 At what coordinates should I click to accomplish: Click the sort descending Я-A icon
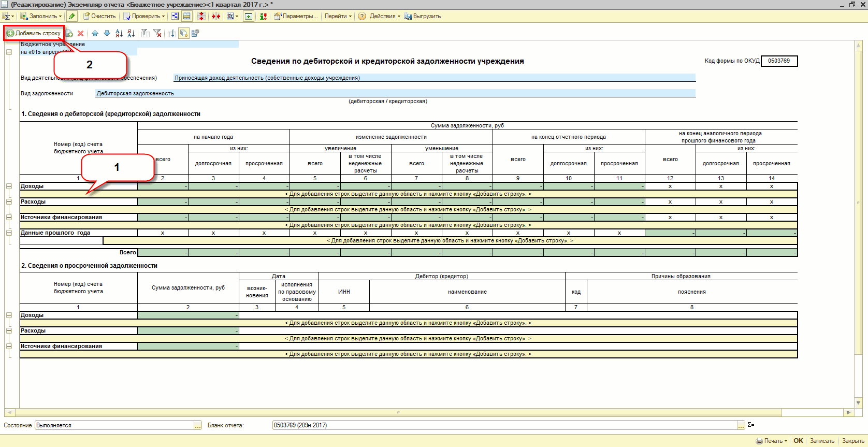tap(131, 33)
